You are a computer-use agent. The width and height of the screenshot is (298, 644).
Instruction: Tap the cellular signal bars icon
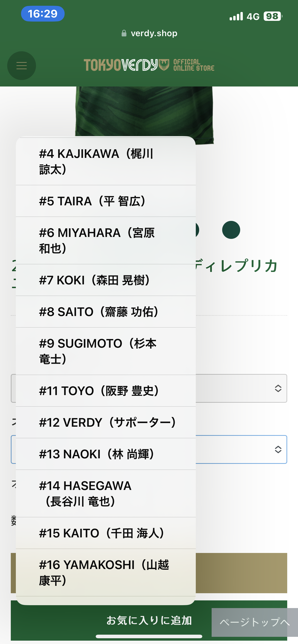coord(236,17)
